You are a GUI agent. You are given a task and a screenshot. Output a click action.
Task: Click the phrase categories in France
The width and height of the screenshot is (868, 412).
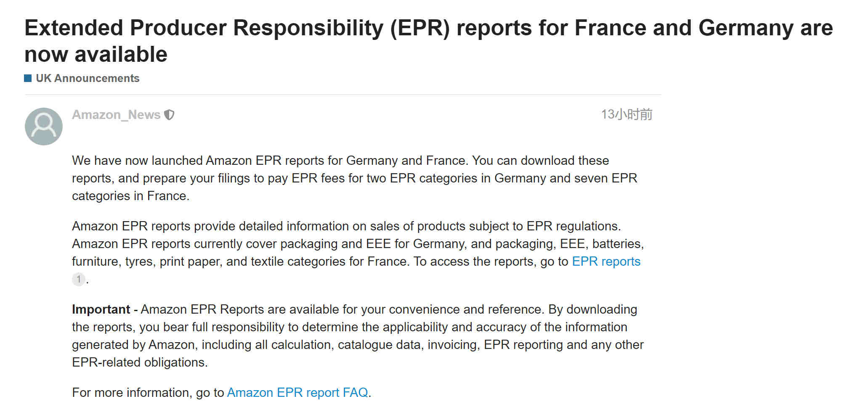point(130,196)
